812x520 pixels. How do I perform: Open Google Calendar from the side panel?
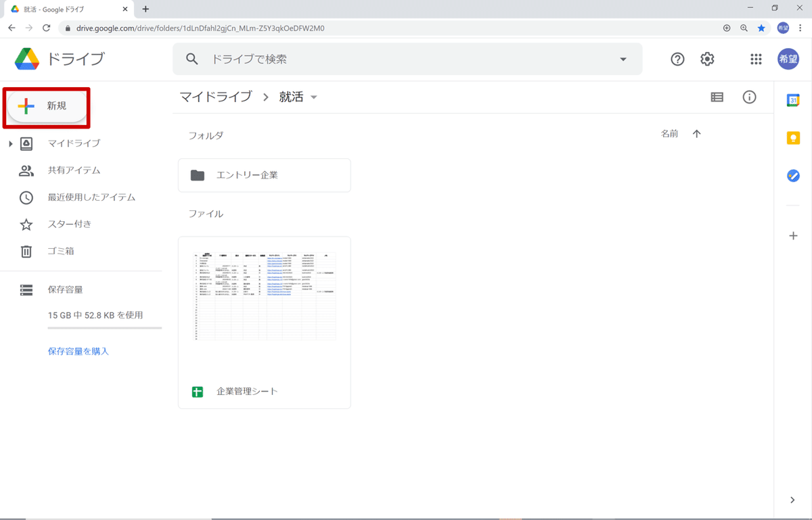click(x=792, y=99)
